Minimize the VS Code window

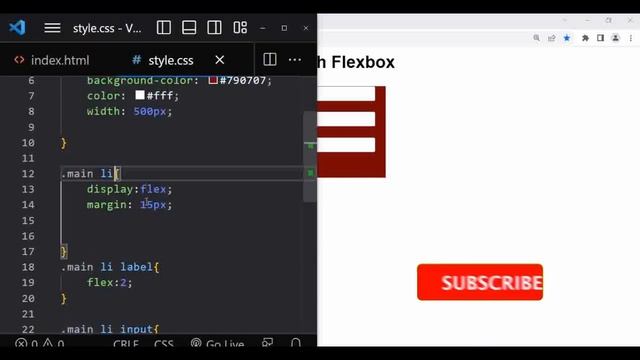click(x=263, y=28)
